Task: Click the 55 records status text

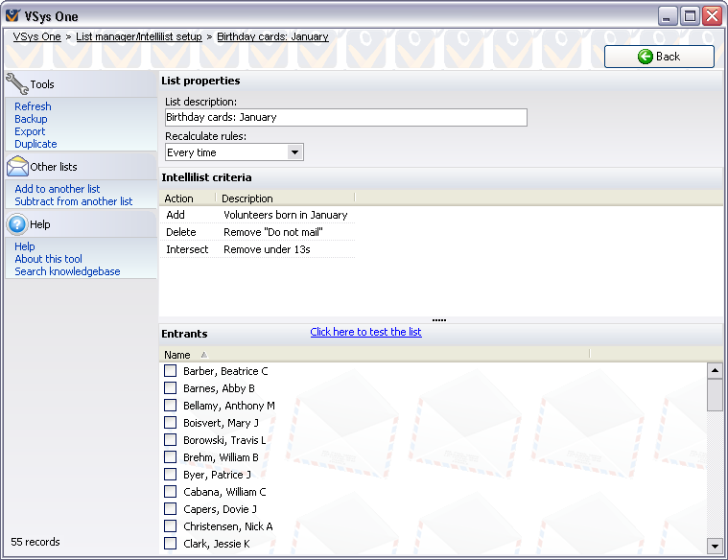Action: 35,542
